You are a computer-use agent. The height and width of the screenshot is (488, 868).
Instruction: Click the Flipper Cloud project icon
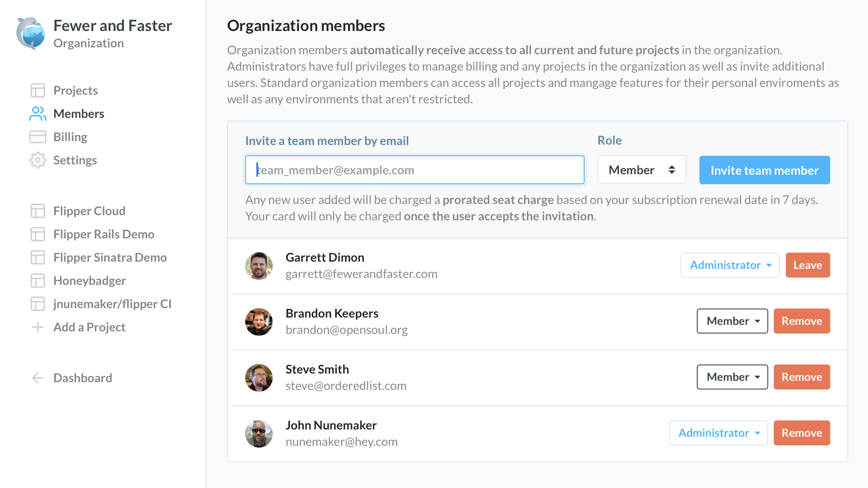(38, 211)
